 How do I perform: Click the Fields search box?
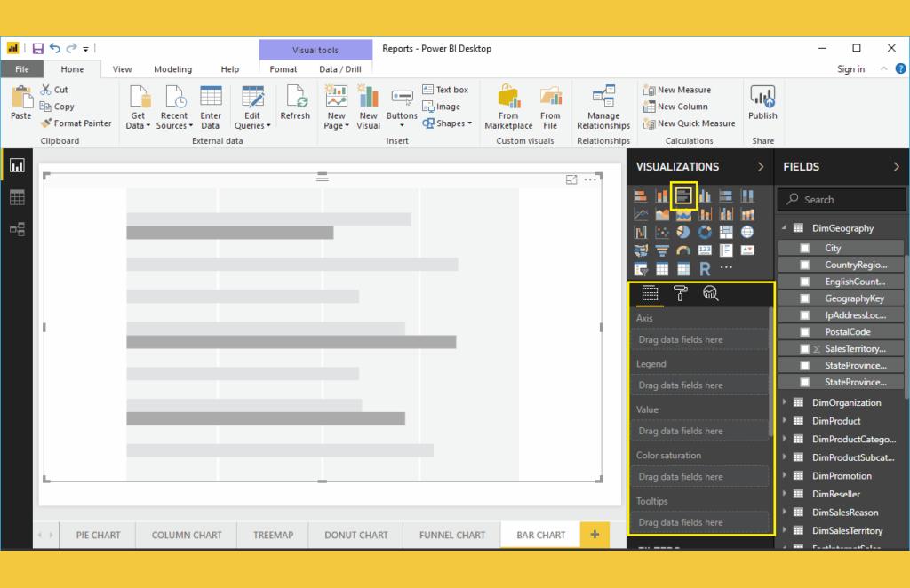click(844, 200)
